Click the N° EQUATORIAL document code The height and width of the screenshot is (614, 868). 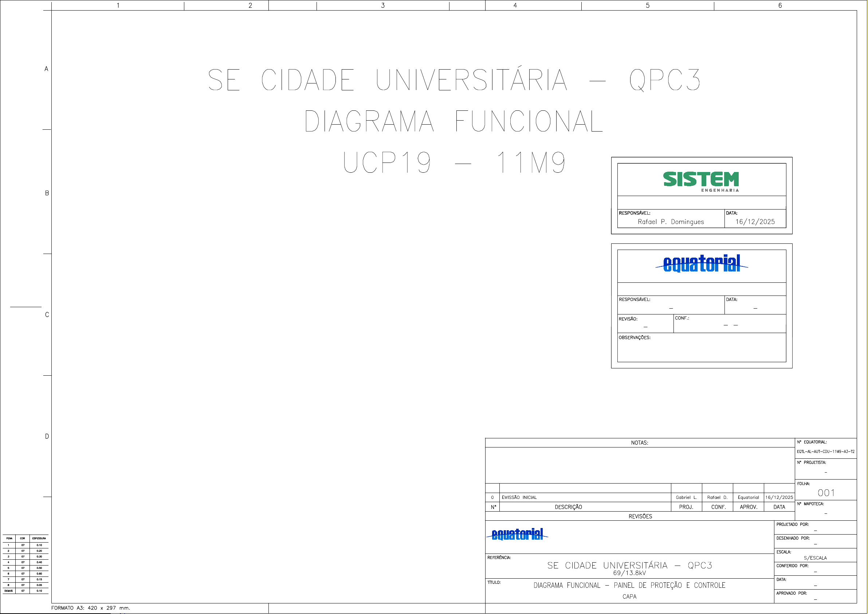(x=825, y=451)
